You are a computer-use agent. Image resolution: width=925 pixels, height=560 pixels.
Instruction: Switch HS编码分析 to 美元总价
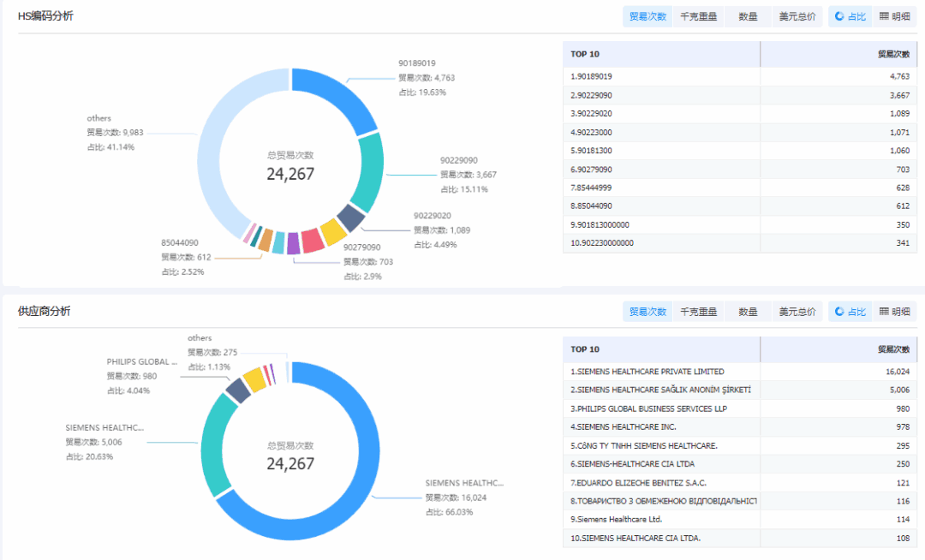click(797, 16)
